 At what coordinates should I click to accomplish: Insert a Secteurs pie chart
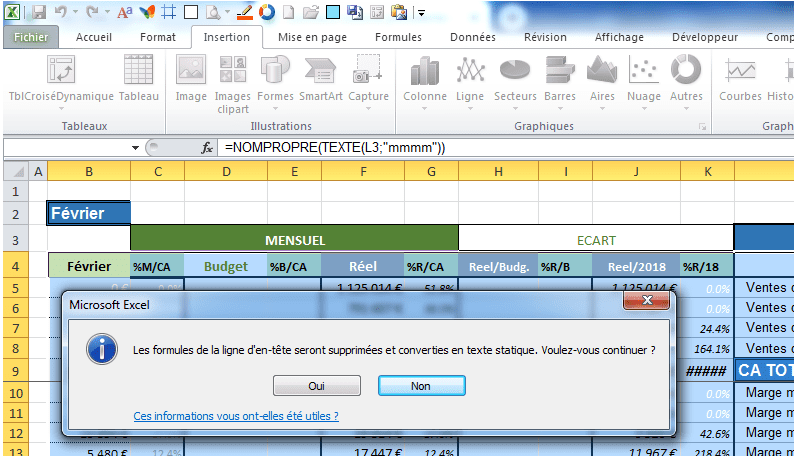(515, 79)
